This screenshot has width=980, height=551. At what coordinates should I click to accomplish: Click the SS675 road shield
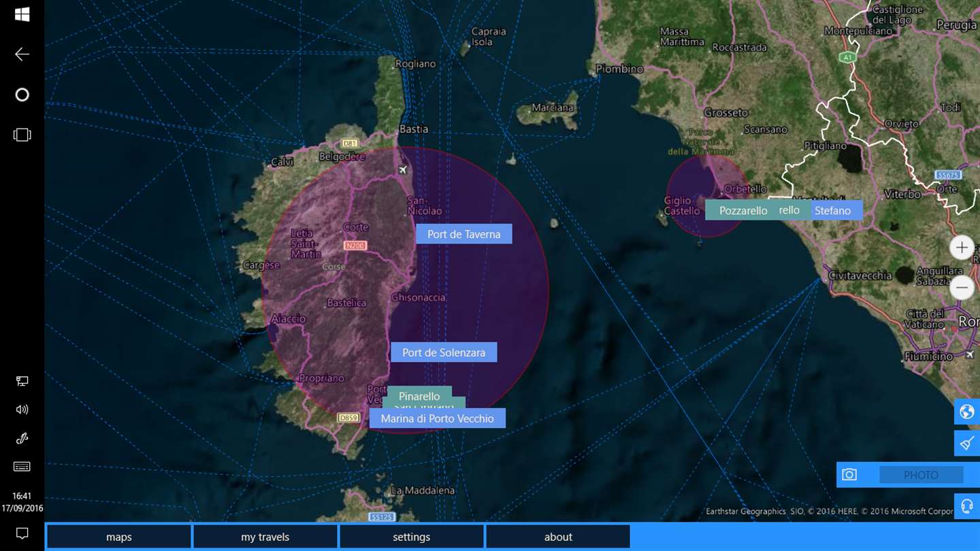click(x=948, y=176)
